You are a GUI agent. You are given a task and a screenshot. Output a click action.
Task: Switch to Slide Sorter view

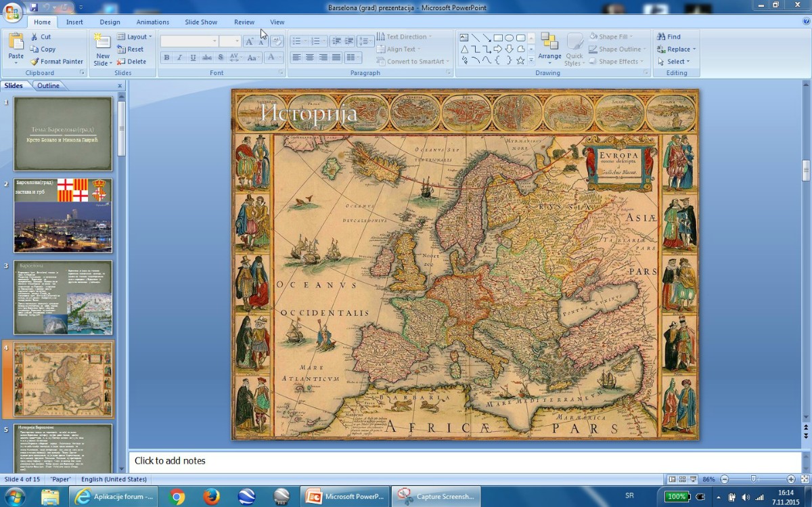tap(682, 479)
